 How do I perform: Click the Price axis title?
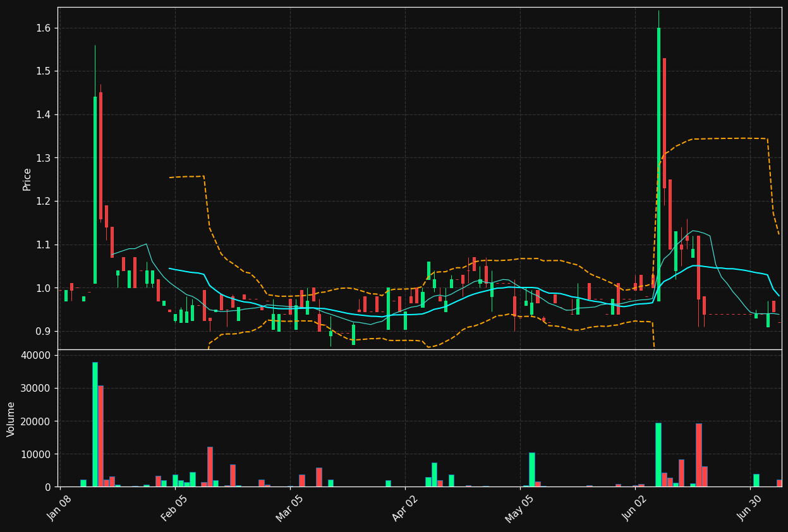27,179
